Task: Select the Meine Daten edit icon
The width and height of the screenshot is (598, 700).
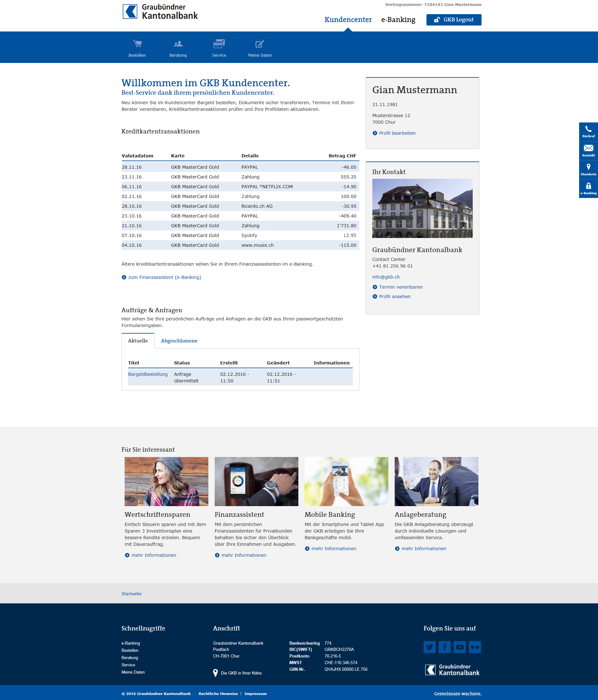Action: pyautogui.click(x=259, y=44)
